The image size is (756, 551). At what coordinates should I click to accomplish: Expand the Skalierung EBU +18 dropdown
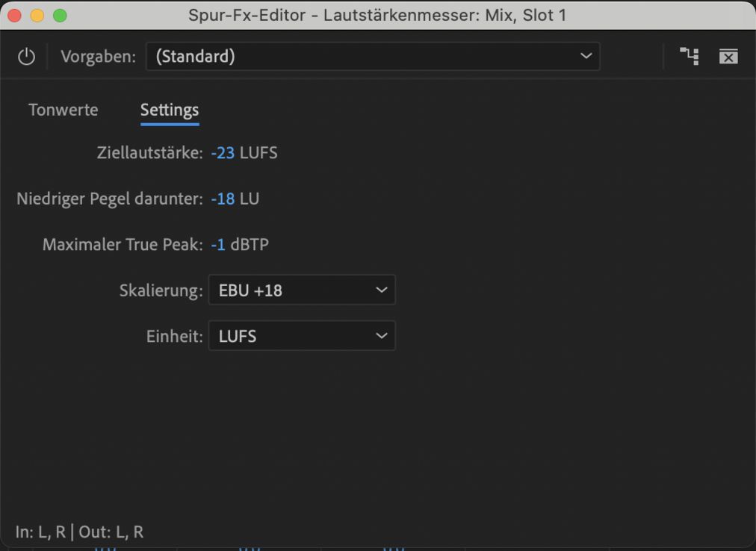coord(302,290)
